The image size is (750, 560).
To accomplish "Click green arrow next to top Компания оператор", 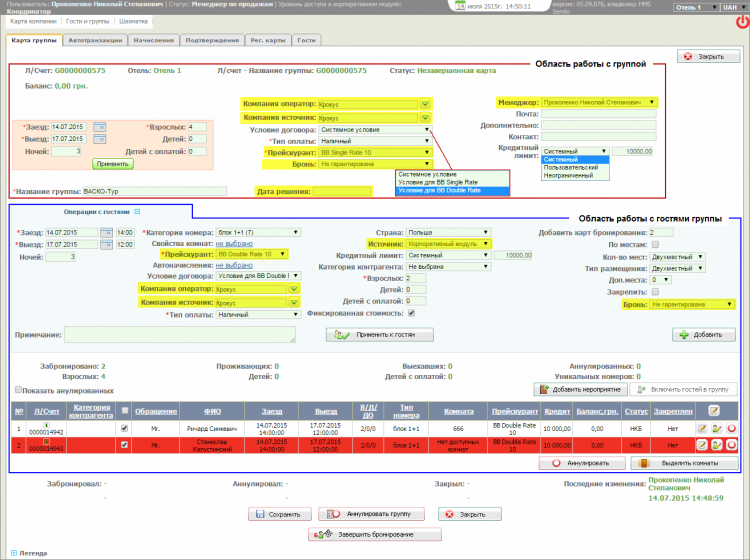I will (426, 104).
